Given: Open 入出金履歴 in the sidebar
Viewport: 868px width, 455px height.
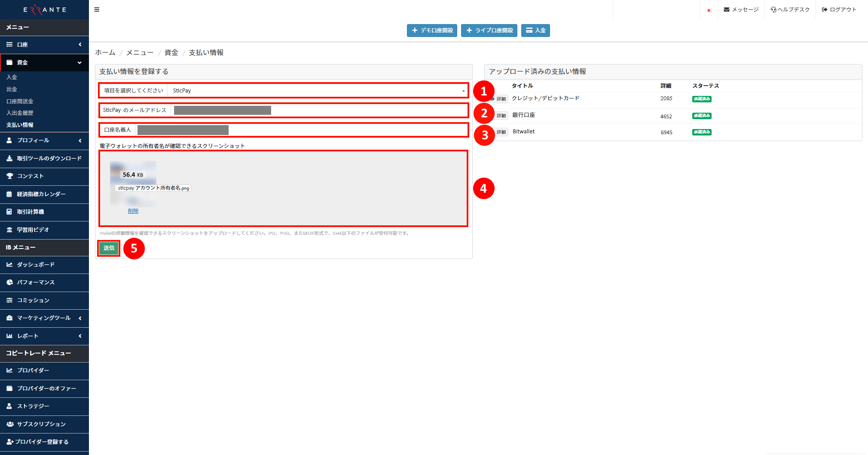Looking at the screenshot, I should [20, 113].
